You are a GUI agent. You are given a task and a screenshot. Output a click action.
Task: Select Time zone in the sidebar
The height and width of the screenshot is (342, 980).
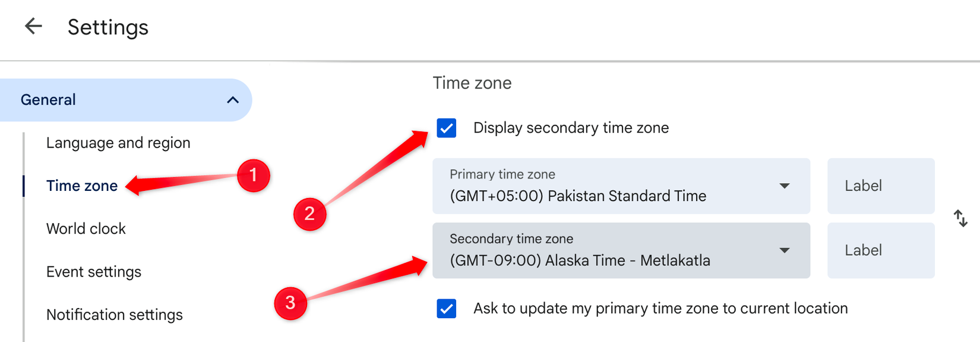click(x=82, y=186)
